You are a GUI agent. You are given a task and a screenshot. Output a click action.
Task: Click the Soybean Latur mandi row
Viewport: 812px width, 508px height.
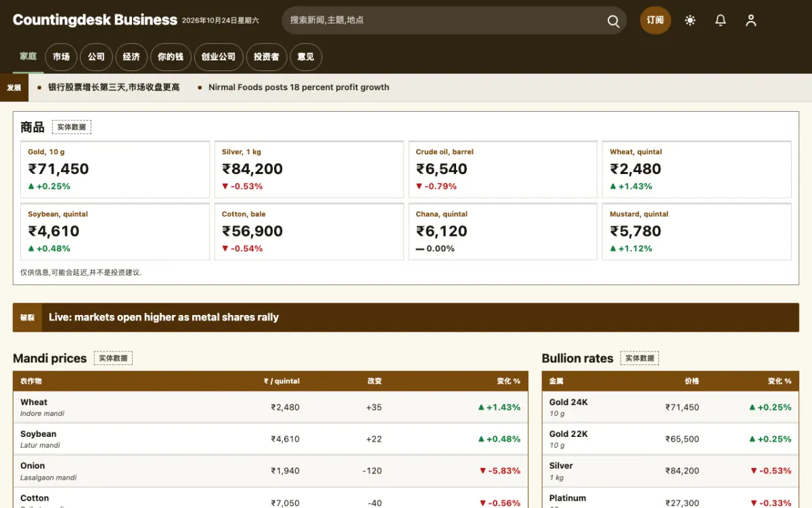click(271, 439)
